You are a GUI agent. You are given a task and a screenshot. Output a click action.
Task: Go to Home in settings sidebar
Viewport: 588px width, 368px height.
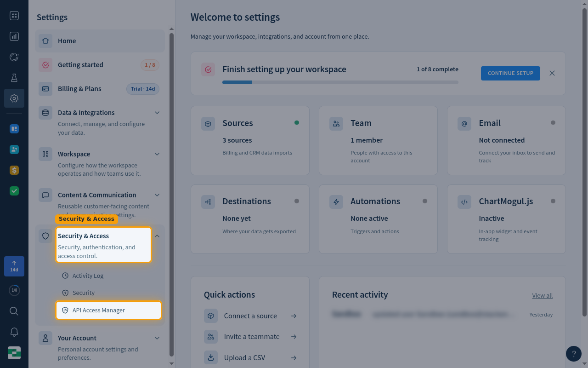click(x=100, y=41)
